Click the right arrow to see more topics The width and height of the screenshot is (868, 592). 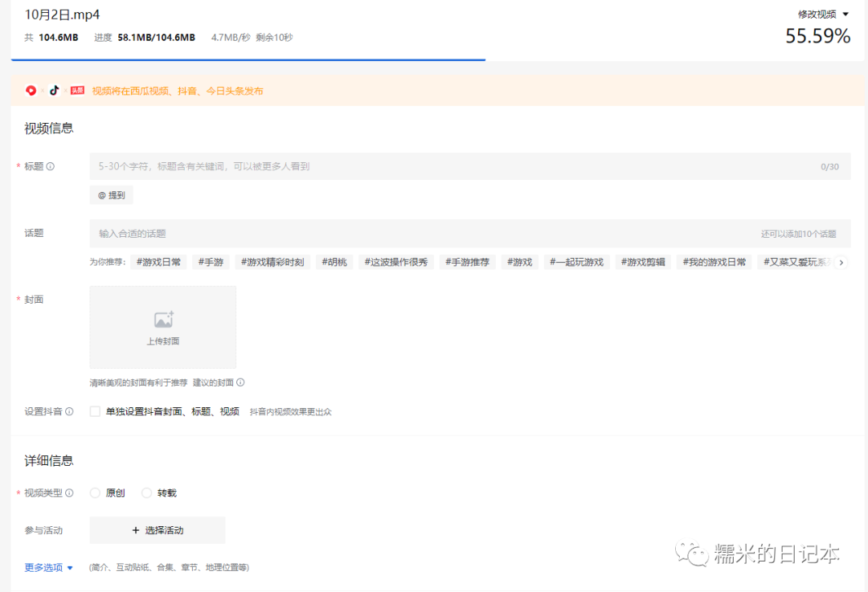tap(841, 262)
